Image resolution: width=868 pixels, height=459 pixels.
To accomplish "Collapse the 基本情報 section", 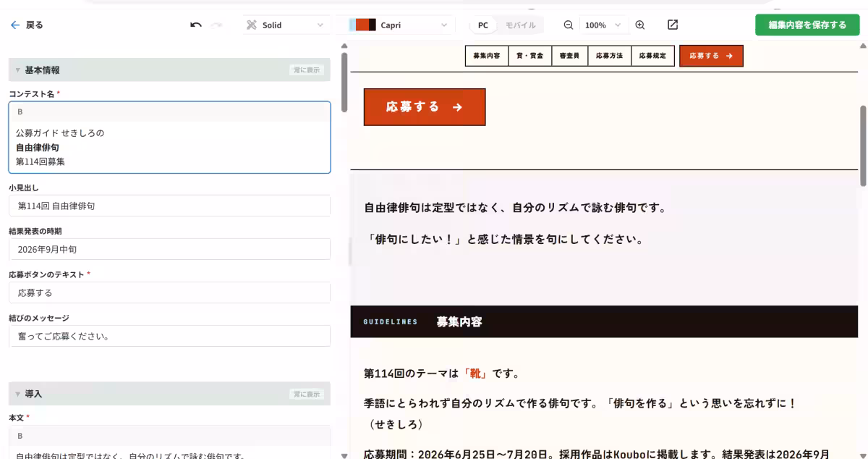I will tap(17, 70).
